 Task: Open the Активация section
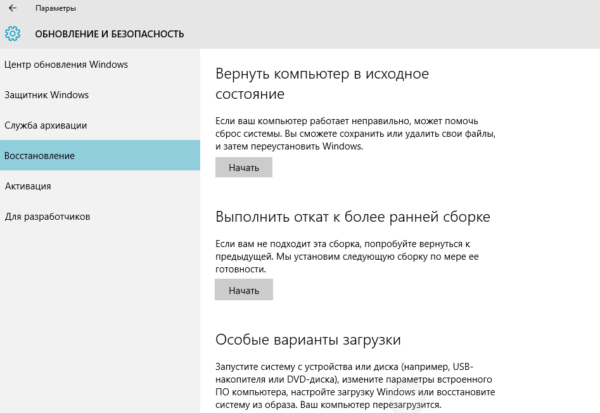tap(100, 186)
